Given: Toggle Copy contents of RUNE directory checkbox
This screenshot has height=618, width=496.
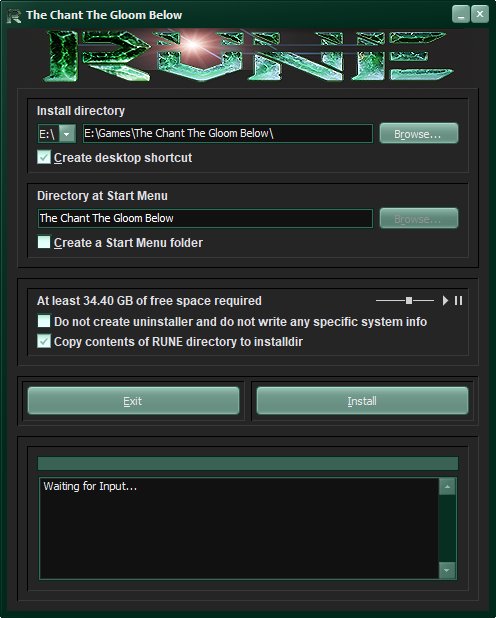Looking at the screenshot, I should [44, 341].
